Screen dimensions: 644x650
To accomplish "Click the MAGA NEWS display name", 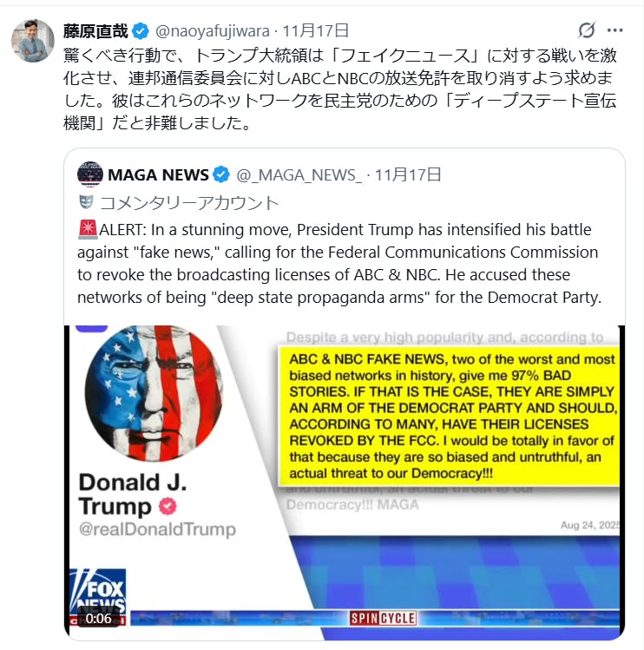I will pos(158,175).
